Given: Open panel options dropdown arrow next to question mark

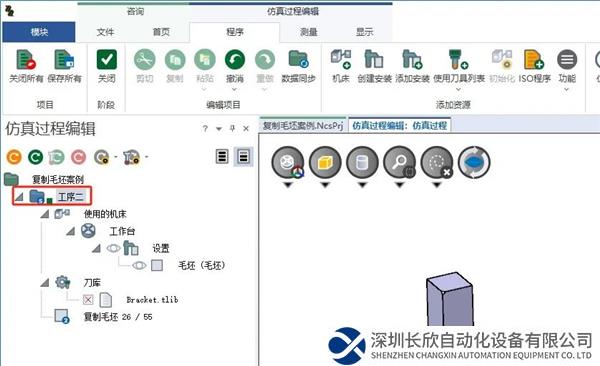Looking at the screenshot, I should point(218,129).
